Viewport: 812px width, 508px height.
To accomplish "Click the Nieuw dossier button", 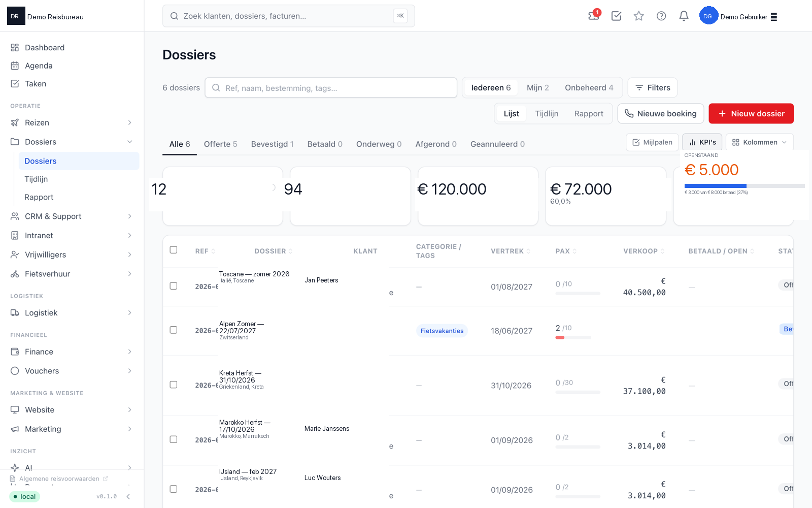I will [x=751, y=114].
